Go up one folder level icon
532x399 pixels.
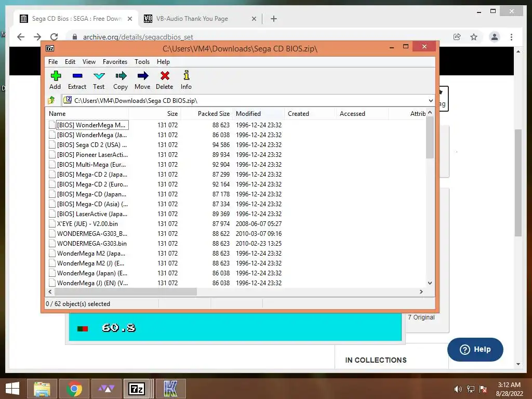point(51,100)
